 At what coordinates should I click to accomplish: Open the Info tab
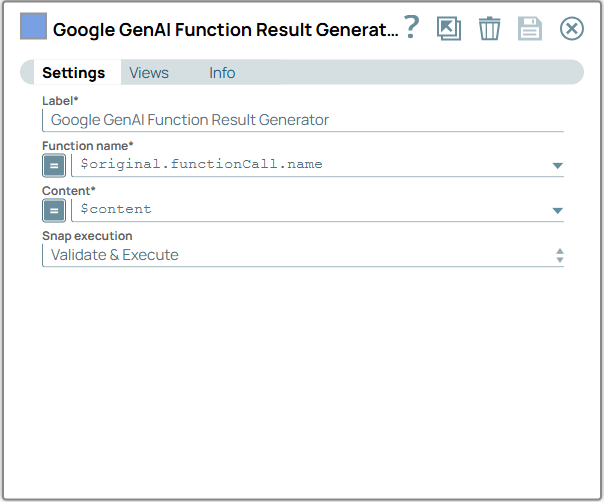222,72
